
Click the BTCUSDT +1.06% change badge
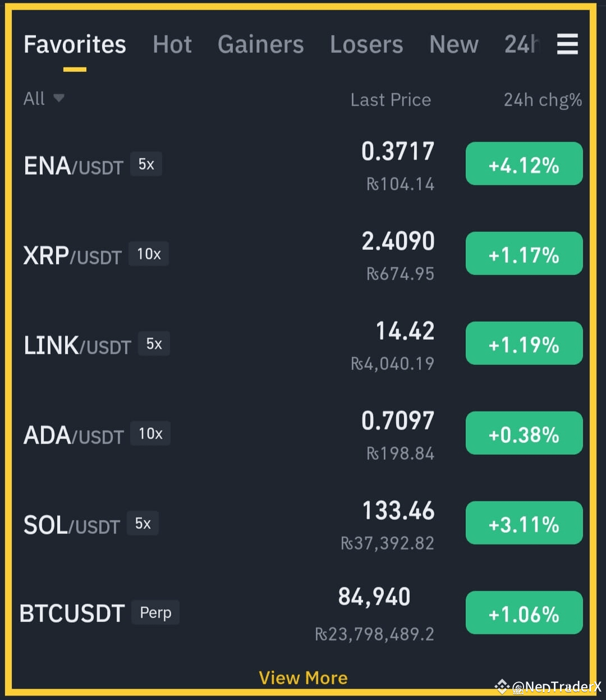click(524, 613)
